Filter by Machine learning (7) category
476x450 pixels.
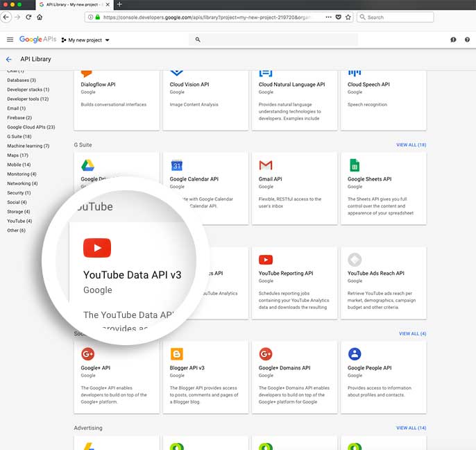[28, 146]
